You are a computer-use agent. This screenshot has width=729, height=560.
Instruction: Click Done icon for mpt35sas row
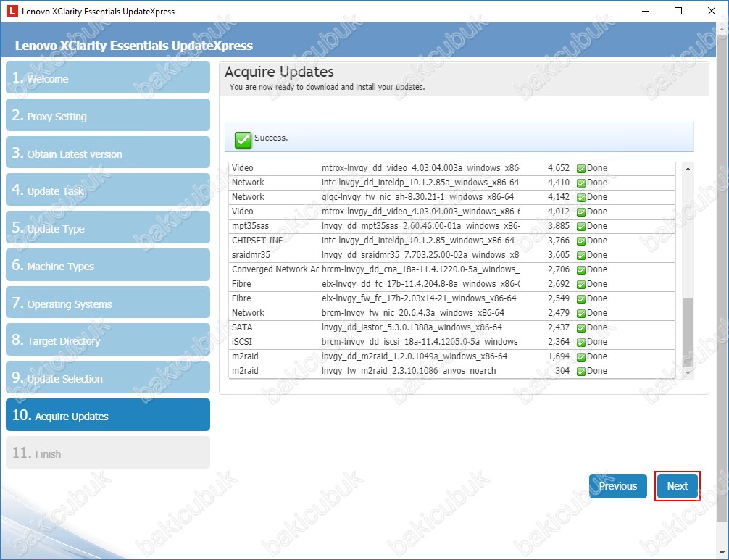[580, 226]
